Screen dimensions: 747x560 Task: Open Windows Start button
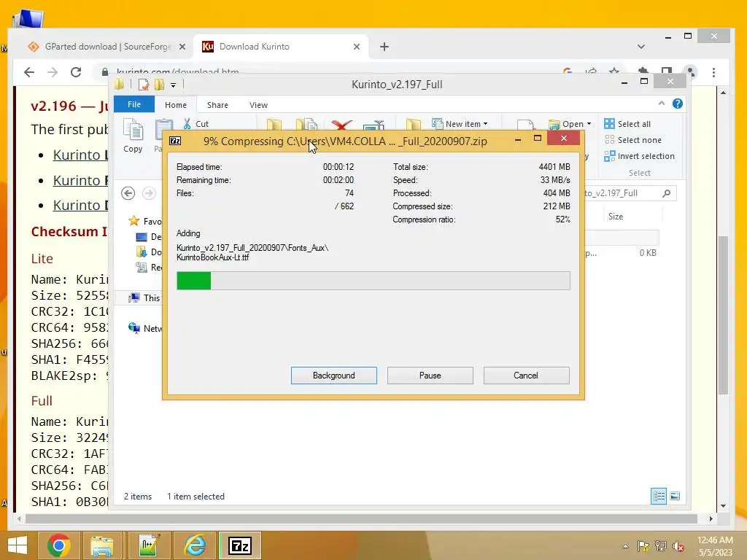pos(18,545)
